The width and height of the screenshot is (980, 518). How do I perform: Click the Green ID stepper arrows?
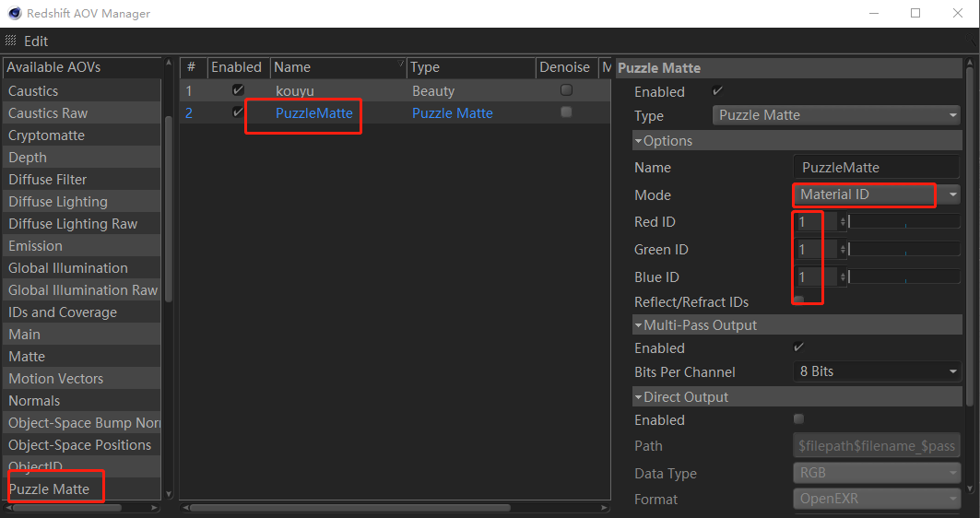pos(843,250)
